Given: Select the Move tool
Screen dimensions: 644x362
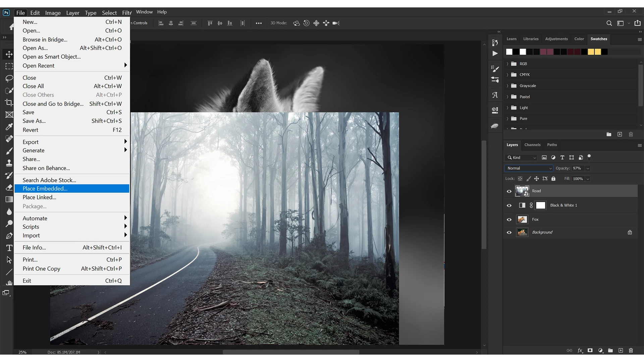Looking at the screenshot, I should (x=9, y=54).
